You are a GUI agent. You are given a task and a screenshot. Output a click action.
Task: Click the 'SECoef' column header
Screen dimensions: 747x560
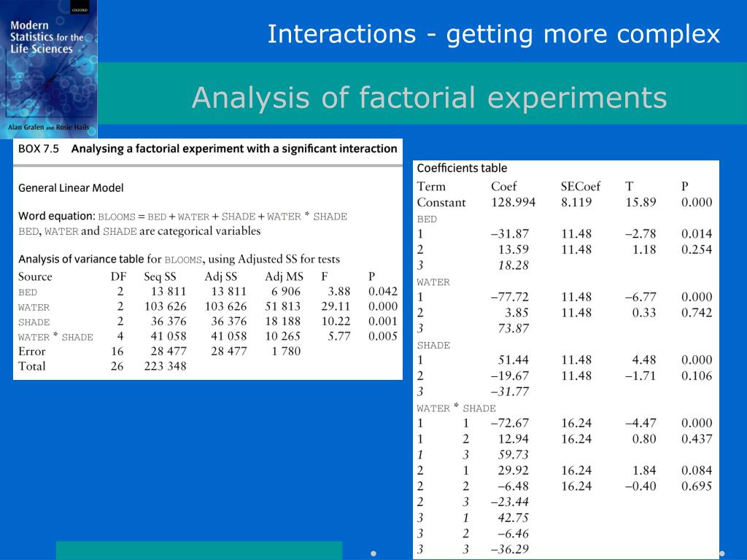point(580,186)
